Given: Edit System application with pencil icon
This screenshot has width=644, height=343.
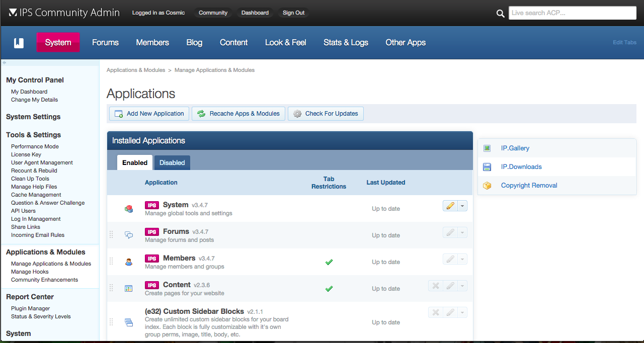Looking at the screenshot, I should pos(450,205).
